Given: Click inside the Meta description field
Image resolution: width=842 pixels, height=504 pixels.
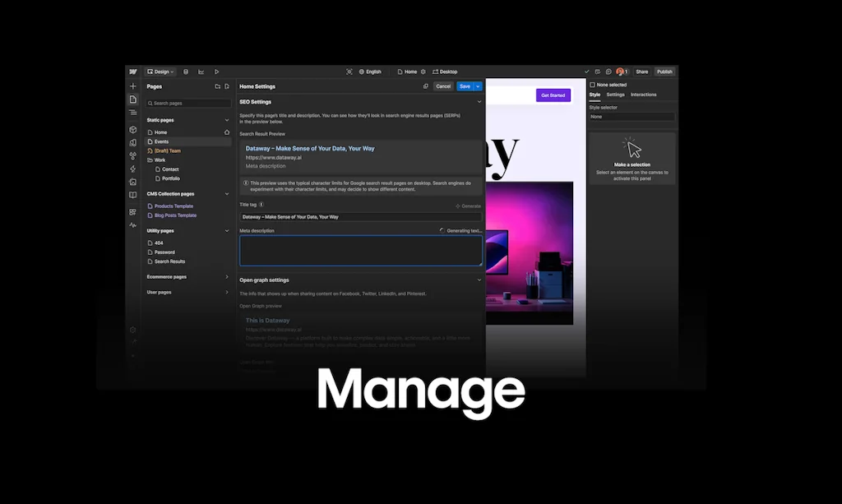Looking at the screenshot, I should (359, 249).
